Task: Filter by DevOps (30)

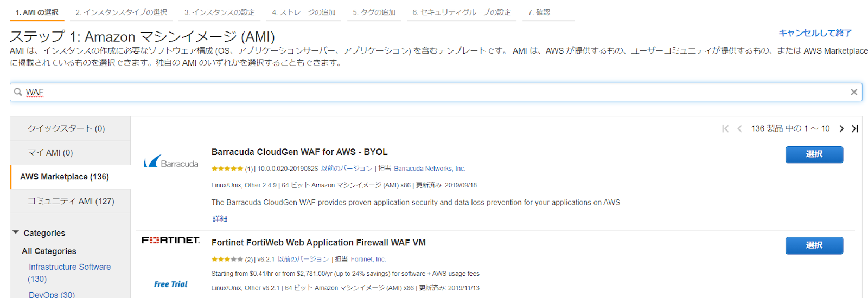Action: tap(52, 294)
